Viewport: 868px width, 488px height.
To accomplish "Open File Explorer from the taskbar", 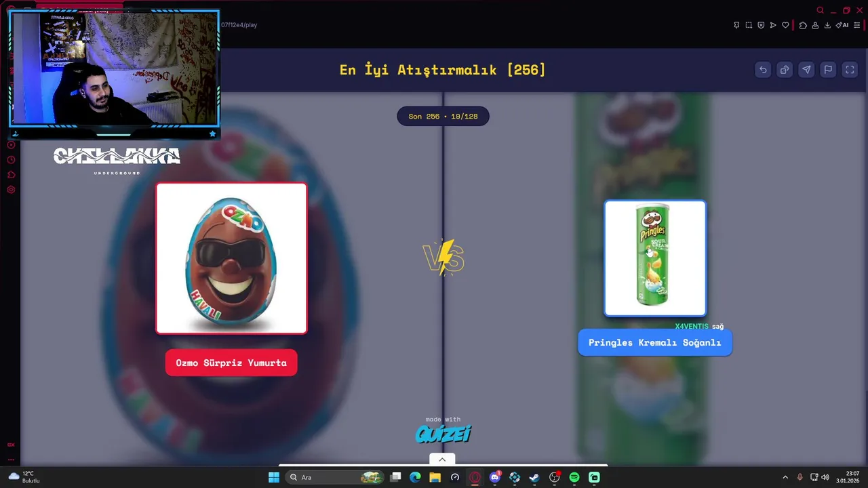I will (435, 477).
